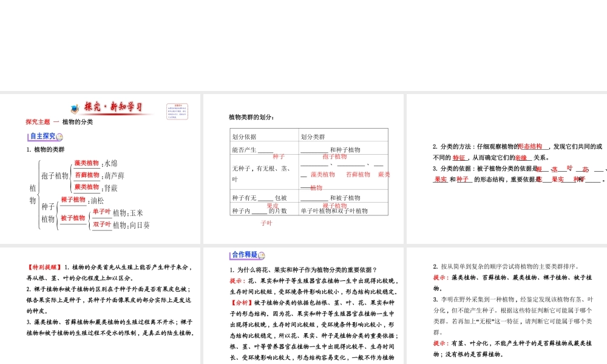Screen dimensions: 607x364
Task: Click the red 【分析】 label
Action: click(x=242, y=303)
